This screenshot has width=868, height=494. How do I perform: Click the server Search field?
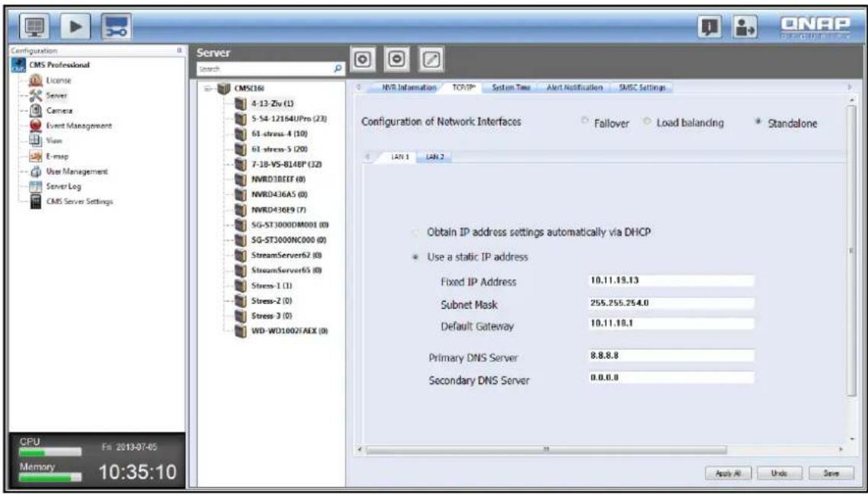pyautogui.click(x=266, y=69)
